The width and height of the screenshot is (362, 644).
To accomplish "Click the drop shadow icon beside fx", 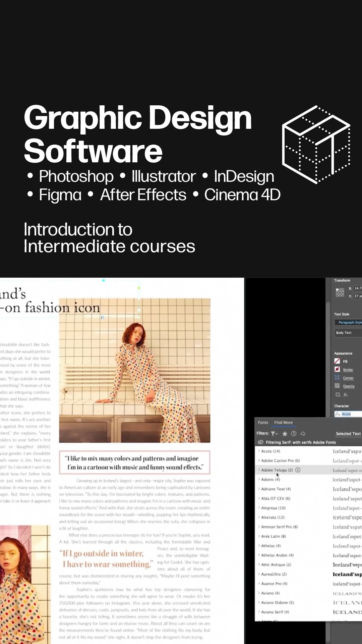I will pyautogui.click(x=338, y=394).
